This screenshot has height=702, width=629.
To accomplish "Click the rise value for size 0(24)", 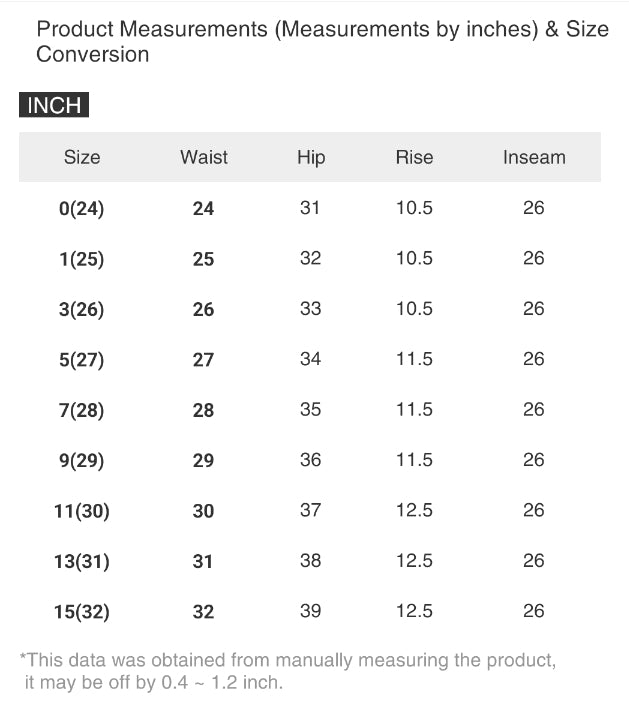I will pos(414,208).
